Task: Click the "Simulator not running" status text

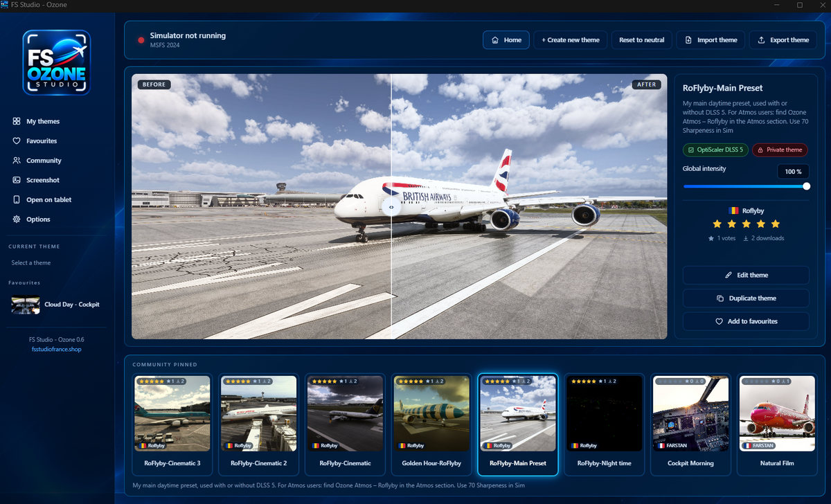Action: pos(188,35)
